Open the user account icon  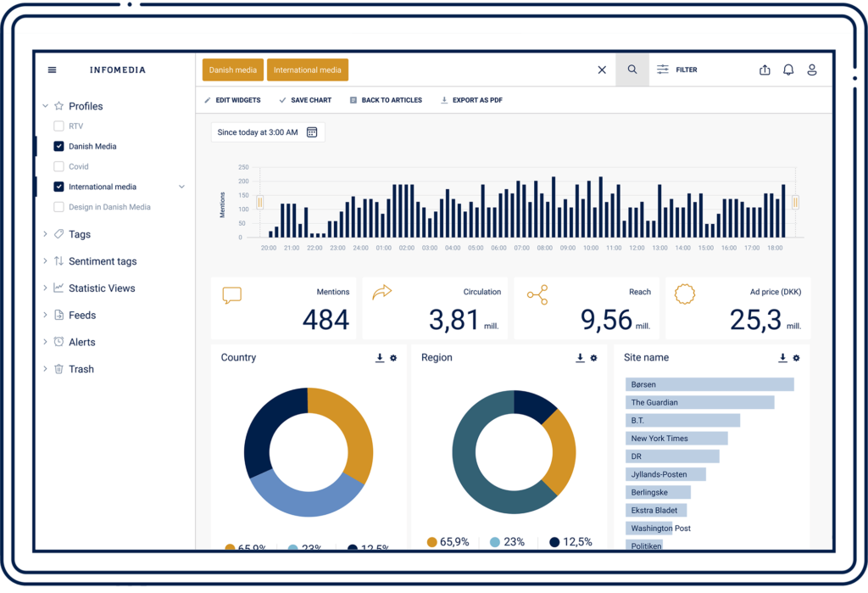pyautogui.click(x=811, y=70)
